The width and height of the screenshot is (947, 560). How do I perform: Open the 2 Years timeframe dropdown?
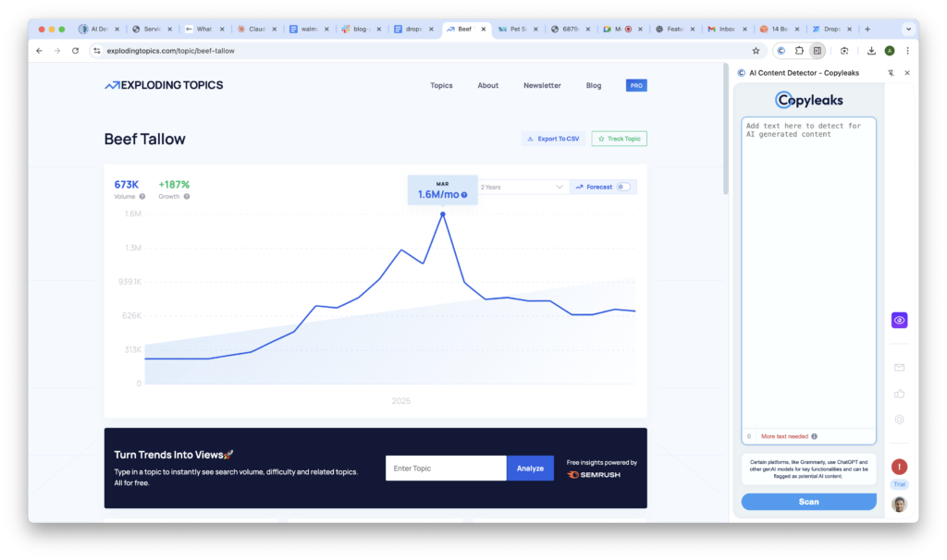tap(521, 186)
